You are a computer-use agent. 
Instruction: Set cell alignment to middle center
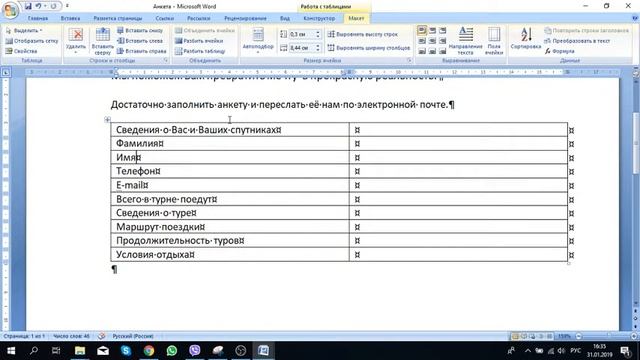pos(432,41)
